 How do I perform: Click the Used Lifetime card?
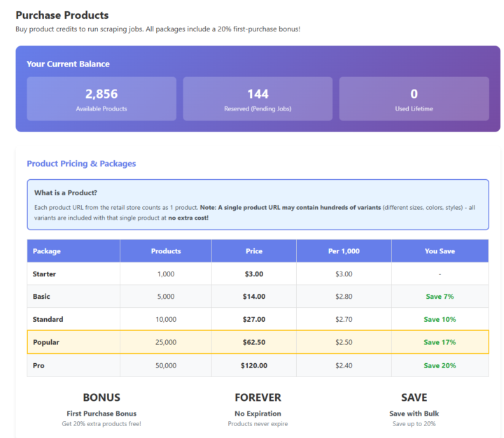pos(414,99)
